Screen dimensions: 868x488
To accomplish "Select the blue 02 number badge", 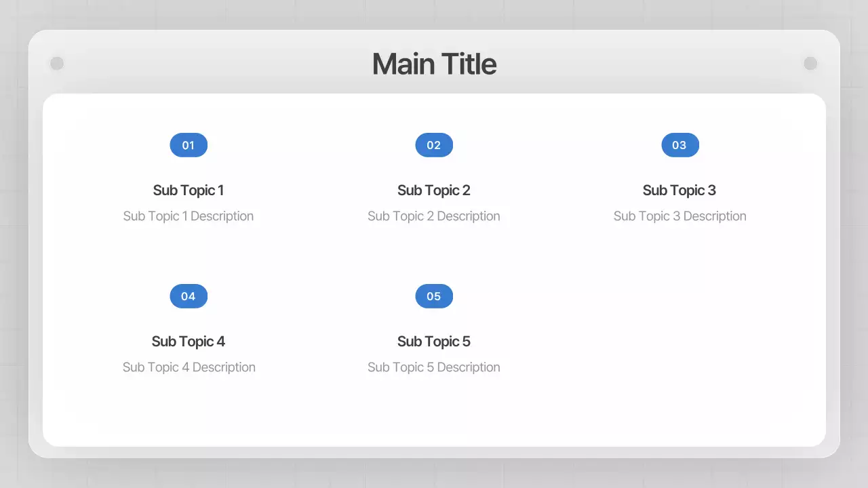I will [x=434, y=145].
